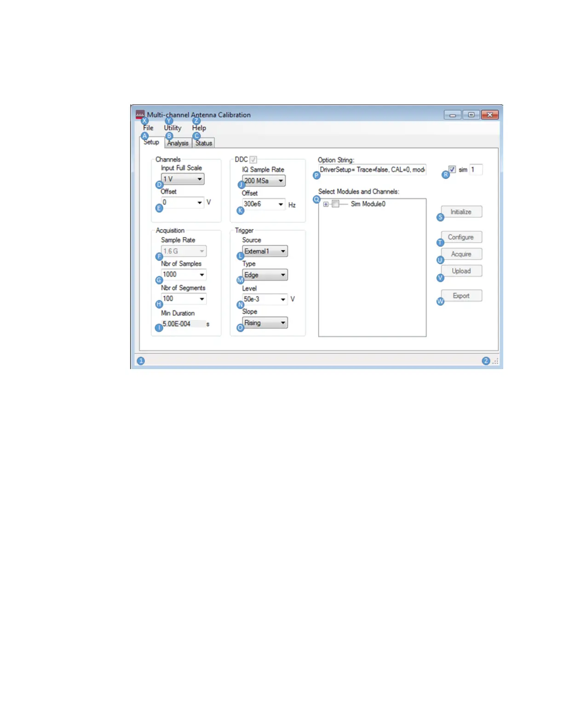The image size is (563, 728).
Task: Click the application icon in the title bar
Action: tap(140, 115)
